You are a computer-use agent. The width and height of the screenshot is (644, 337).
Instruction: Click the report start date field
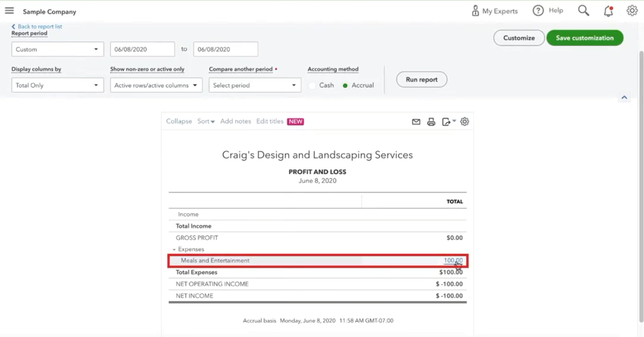(143, 49)
